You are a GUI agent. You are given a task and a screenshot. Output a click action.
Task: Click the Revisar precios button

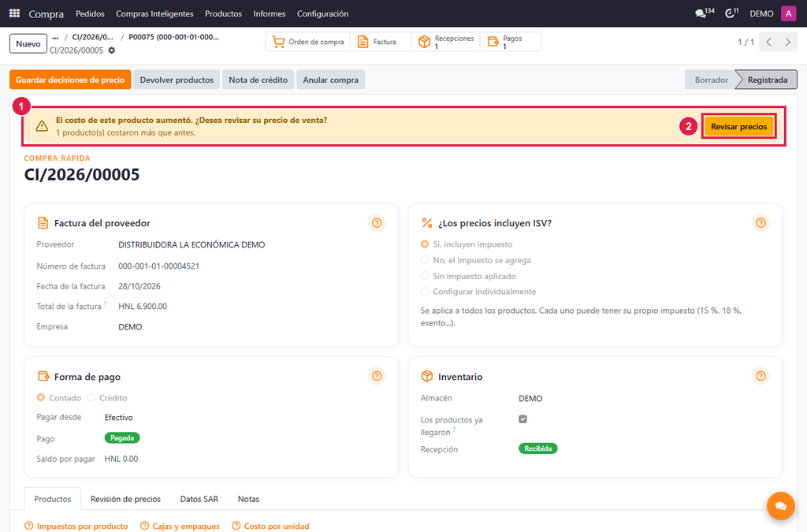[738, 127]
